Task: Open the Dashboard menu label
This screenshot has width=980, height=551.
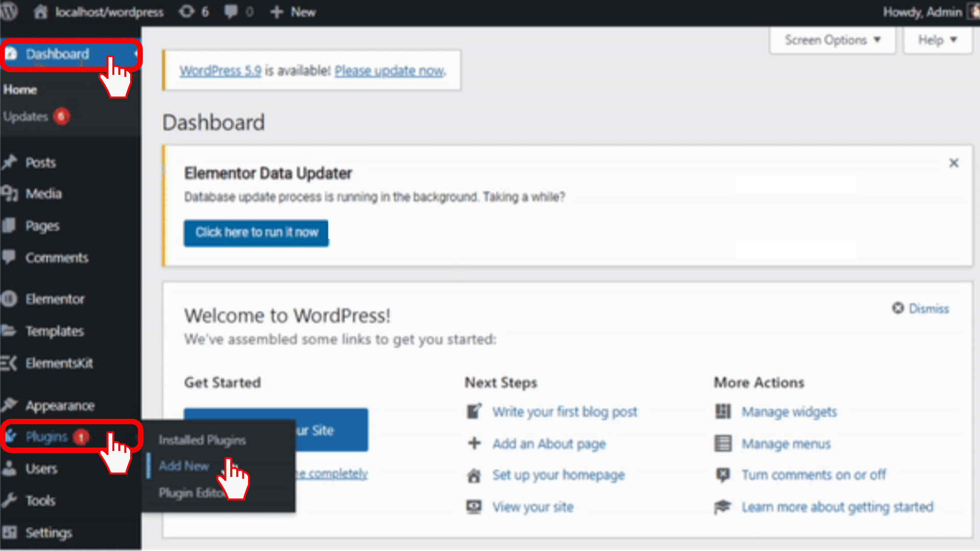Action: (x=57, y=54)
